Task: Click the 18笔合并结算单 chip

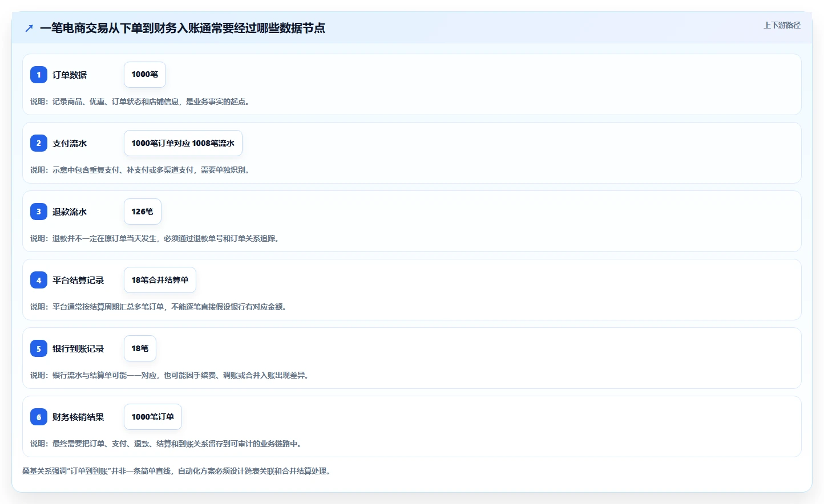Action: pyautogui.click(x=160, y=280)
